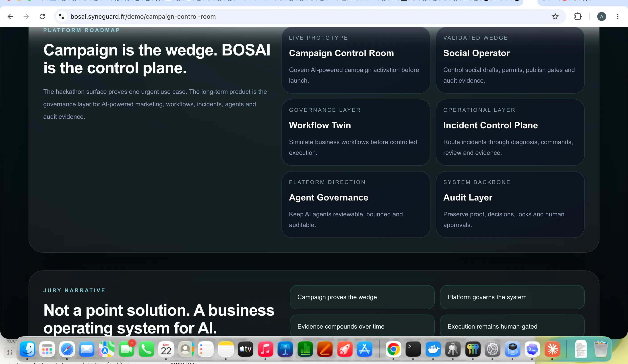Image resolution: width=628 pixels, height=364 pixels.
Task: Click the 'Not a point solution' headline
Action: pos(159,319)
